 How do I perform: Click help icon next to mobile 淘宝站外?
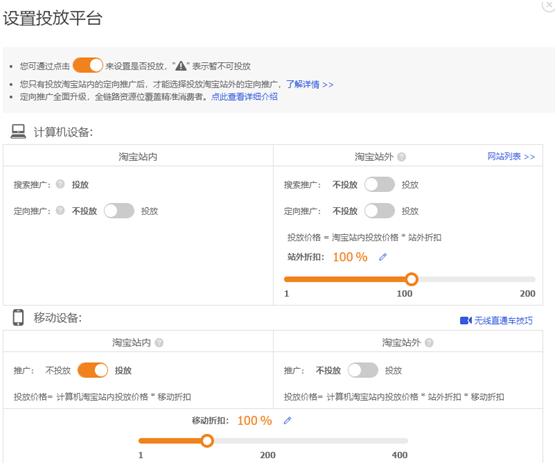coord(429,342)
